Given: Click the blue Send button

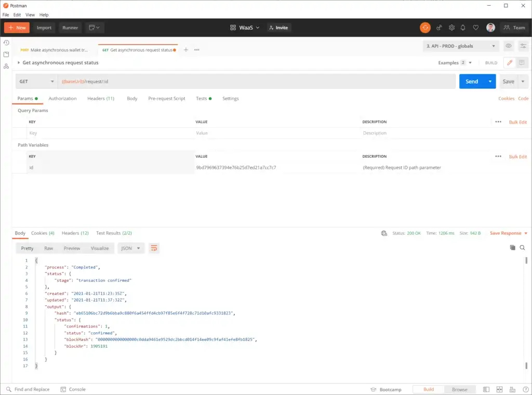Looking at the screenshot, I should point(472,81).
